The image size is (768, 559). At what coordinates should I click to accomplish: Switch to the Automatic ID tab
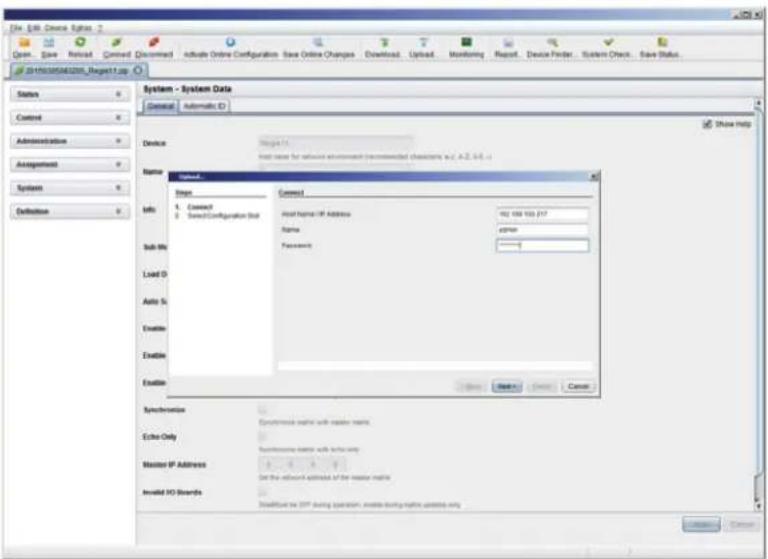[x=204, y=106]
